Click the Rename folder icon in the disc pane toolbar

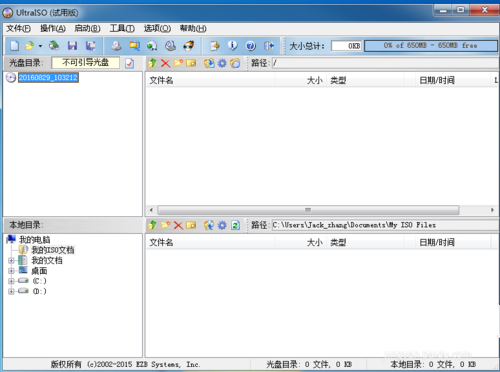tap(191, 63)
